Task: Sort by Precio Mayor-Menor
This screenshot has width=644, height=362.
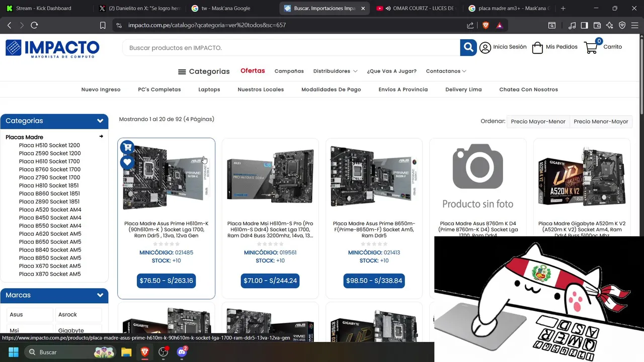Action: tap(538, 121)
